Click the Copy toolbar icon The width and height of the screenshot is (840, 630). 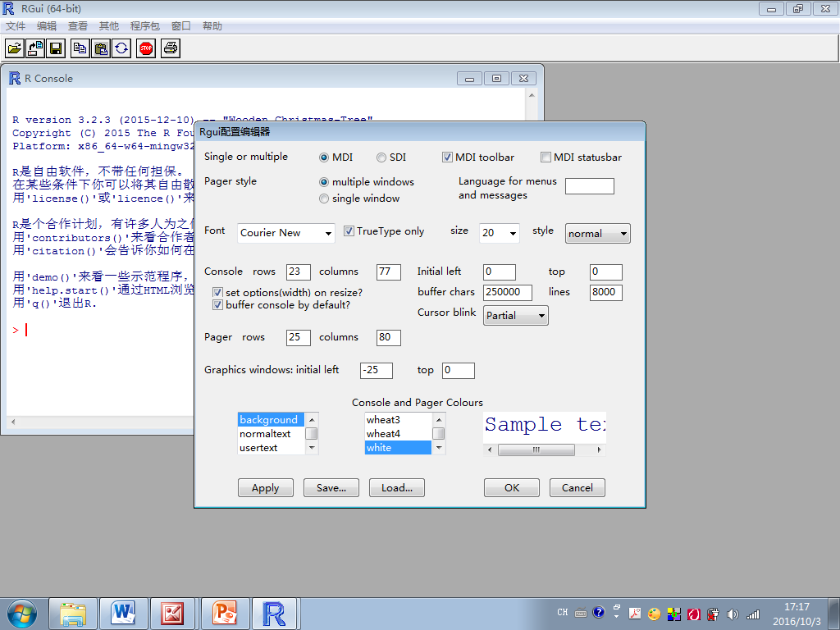point(80,48)
